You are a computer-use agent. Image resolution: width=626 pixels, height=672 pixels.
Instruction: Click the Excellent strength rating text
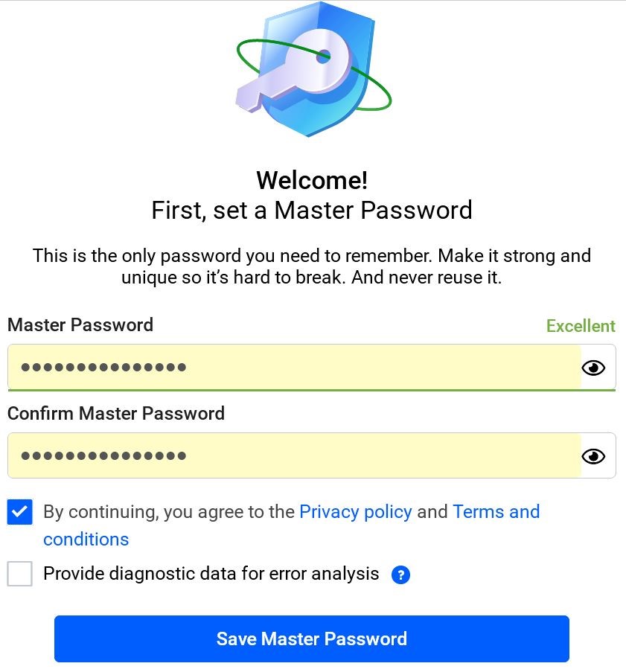581,326
